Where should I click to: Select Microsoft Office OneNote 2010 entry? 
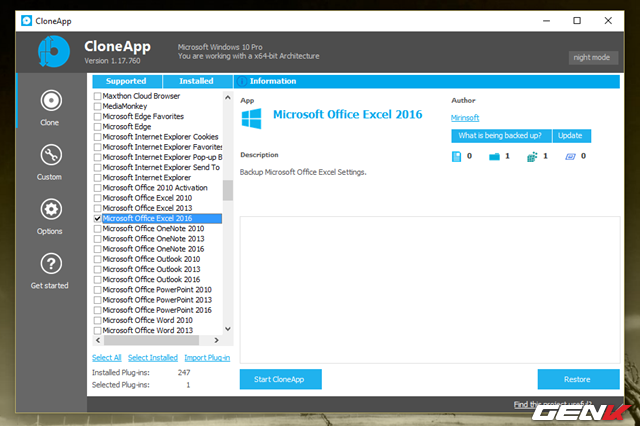pyautogui.click(x=153, y=229)
